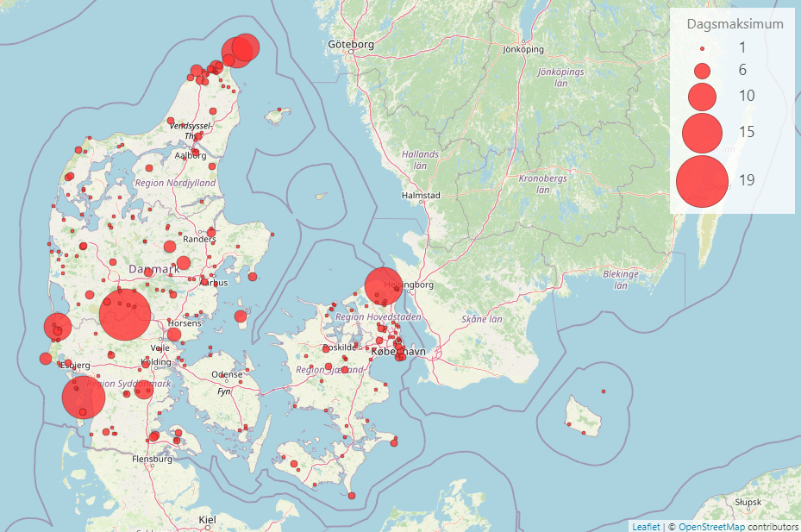
Task: Click the smallest legend circle for value 1
Action: (x=702, y=49)
